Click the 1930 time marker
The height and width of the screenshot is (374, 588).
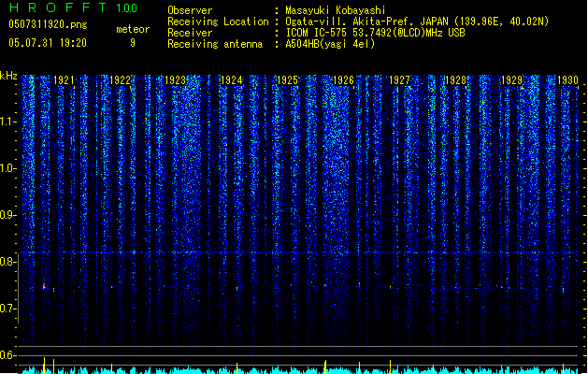coord(567,80)
